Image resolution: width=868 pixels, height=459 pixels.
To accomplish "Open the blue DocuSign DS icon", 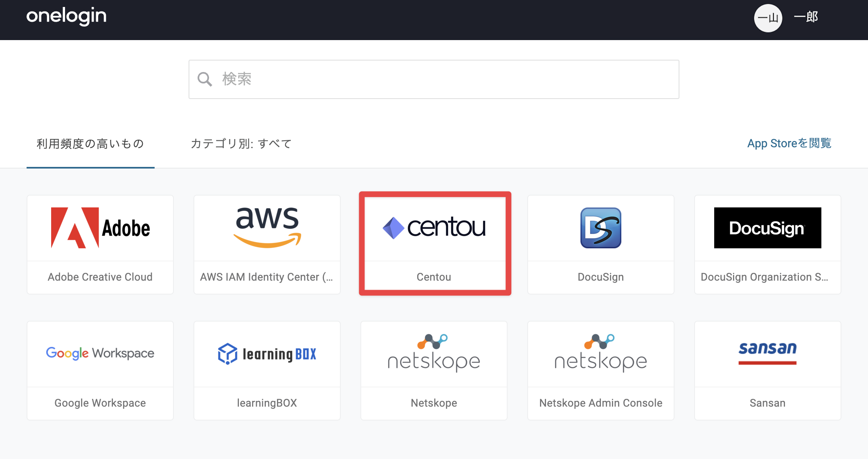I will [x=601, y=228].
